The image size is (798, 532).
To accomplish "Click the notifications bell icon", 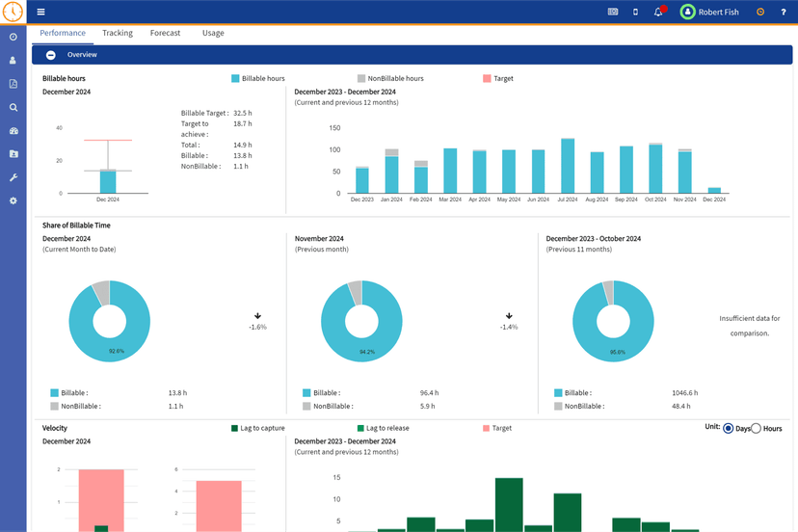I will coord(658,12).
